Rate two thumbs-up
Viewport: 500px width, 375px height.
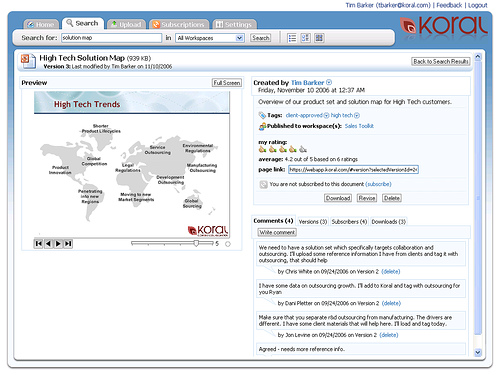pos(273,149)
